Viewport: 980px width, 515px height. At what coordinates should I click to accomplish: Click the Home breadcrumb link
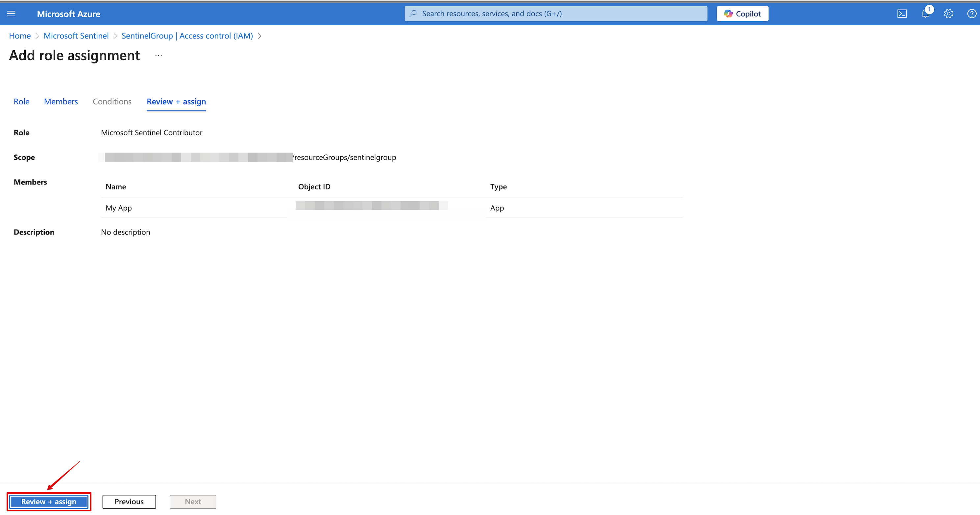[20, 36]
